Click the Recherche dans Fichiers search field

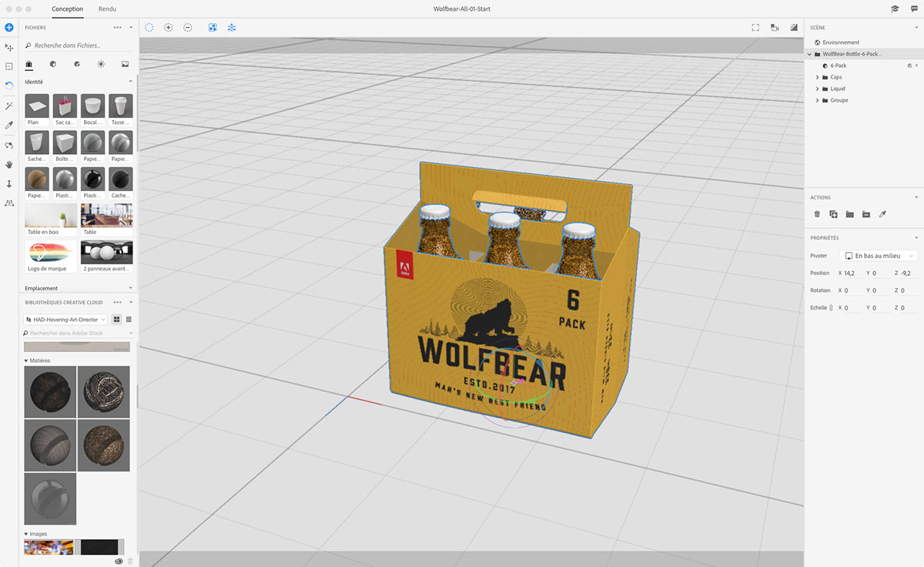[x=78, y=45]
